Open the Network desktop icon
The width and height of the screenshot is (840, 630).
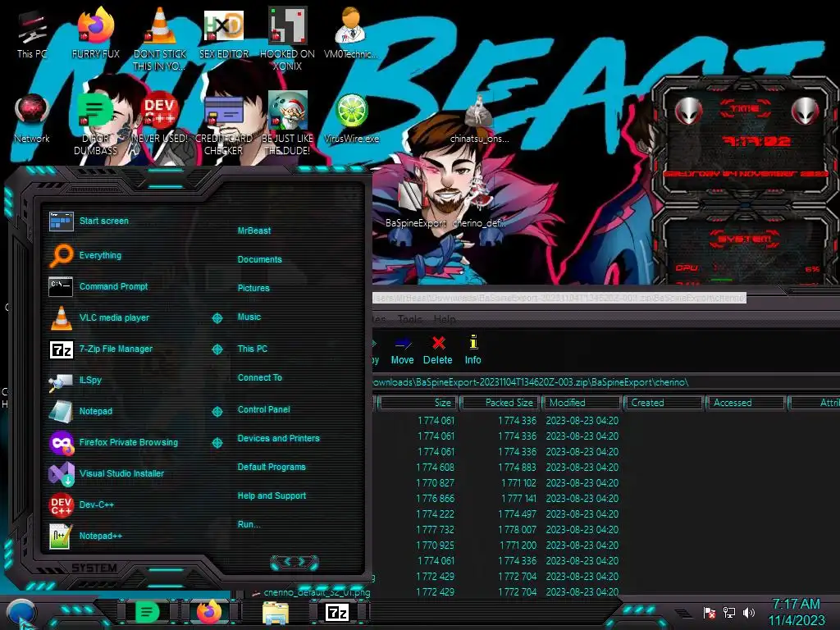(32, 119)
